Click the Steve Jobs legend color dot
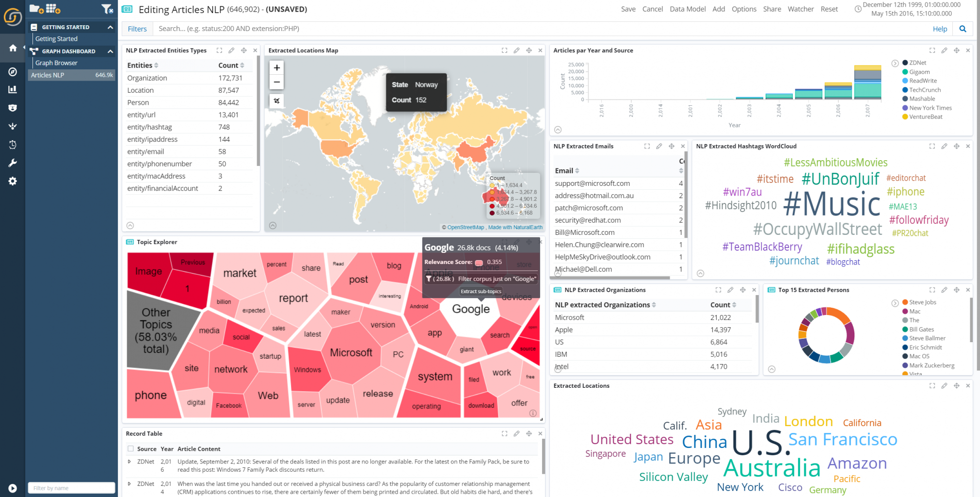 (905, 302)
